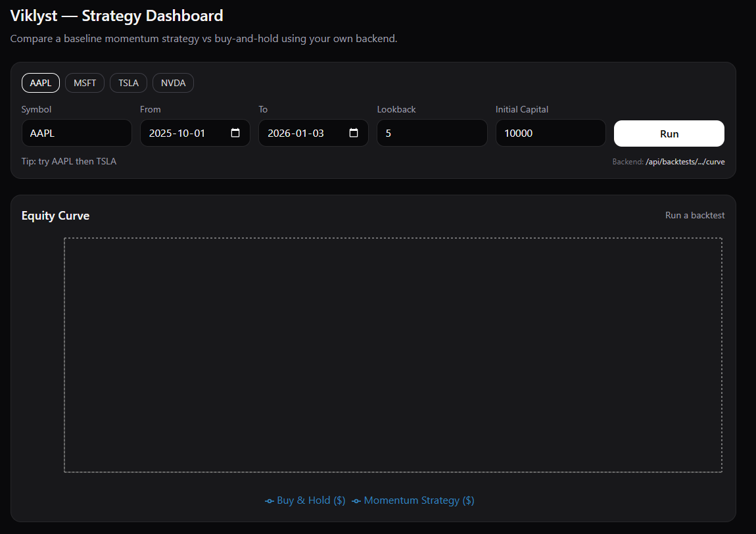Select the AAPL ticker chip
Screen dimensions: 756x534
41,83
